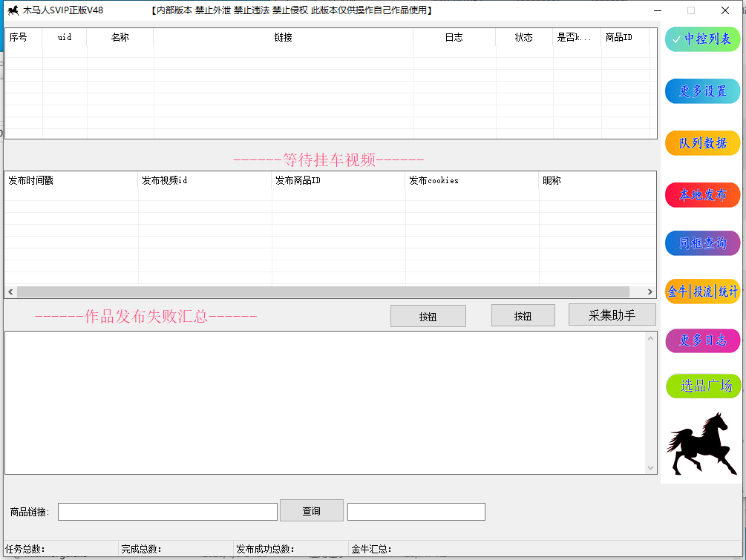The image size is (746, 560).
Task: Click the 本地发布 button
Action: (x=702, y=195)
